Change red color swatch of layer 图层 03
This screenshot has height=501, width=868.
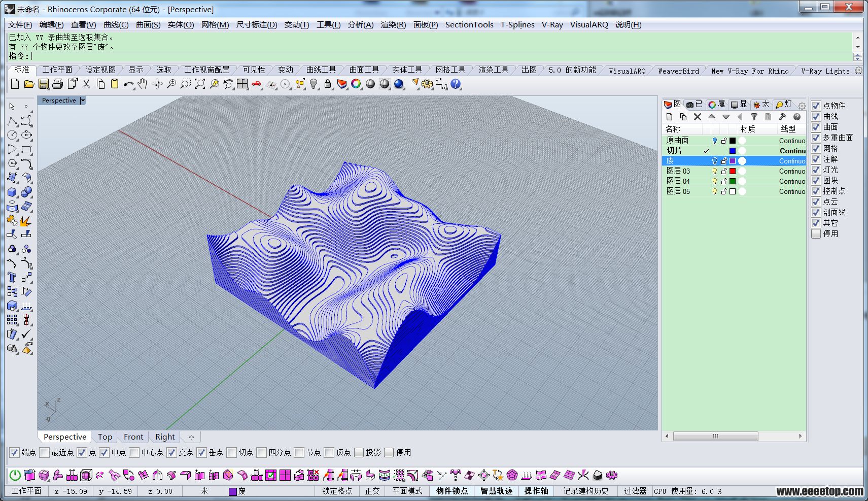tap(733, 171)
